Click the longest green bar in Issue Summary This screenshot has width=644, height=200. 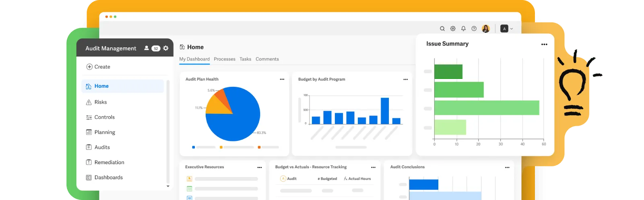487,108
